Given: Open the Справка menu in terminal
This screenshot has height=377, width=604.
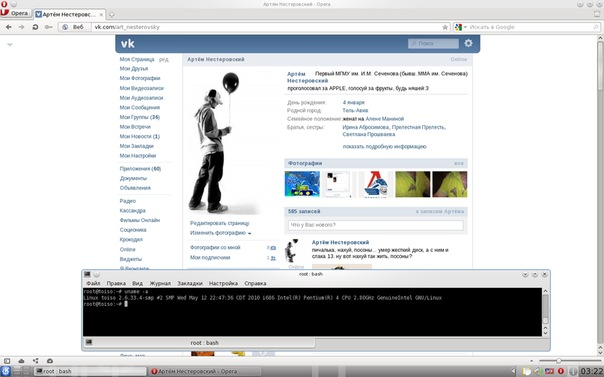Looking at the screenshot, I should pyautogui.click(x=255, y=283).
